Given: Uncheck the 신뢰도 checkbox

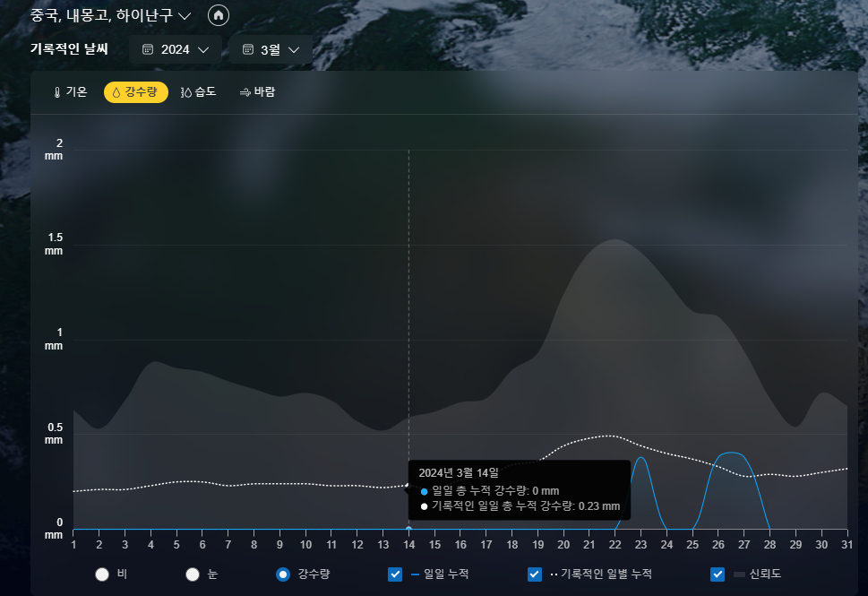Looking at the screenshot, I should (717, 574).
